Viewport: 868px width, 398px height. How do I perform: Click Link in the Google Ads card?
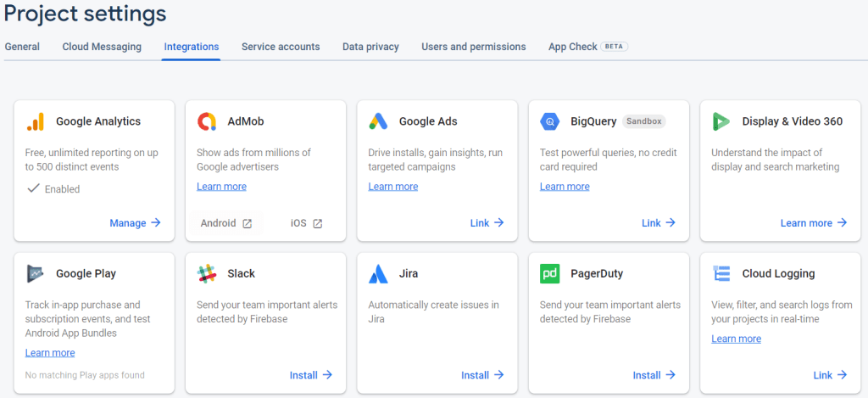tap(487, 223)
